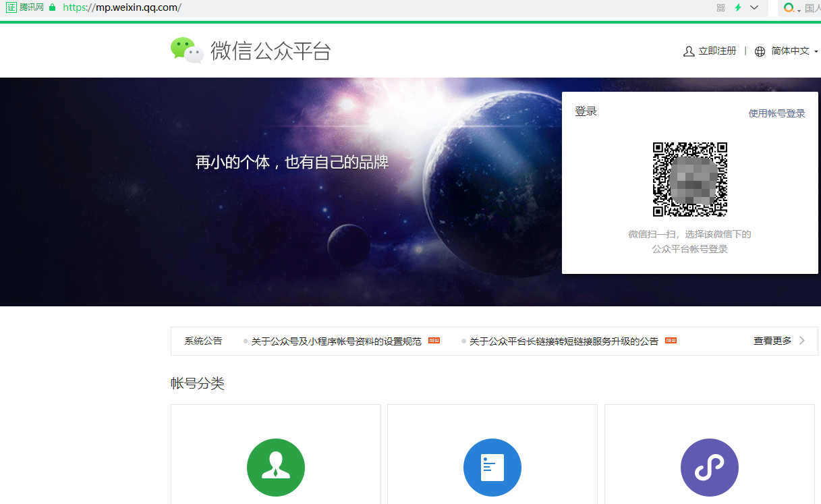Click NEW badge beside 设置规范 announcement
The image size is (821, 504).
click(x=434, y=341)
